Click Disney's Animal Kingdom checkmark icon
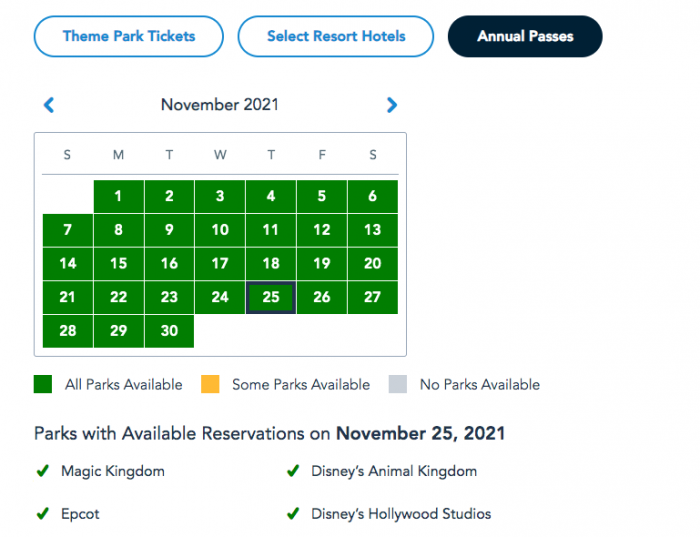This screenshot has width=700, height=537. (293, 471)
